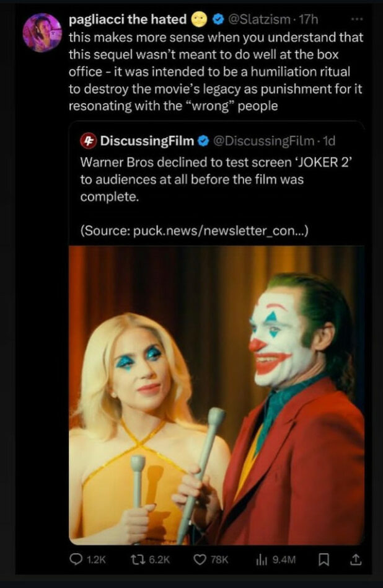383x588 pixels.
Task: Click the display name "pagliacci the hated"
Action: coord(127,19)
